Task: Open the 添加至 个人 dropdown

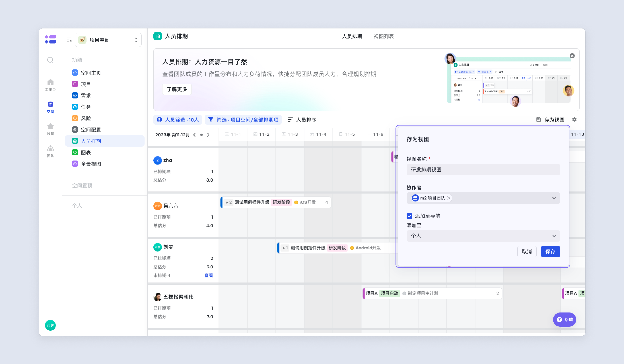Action: (483, 236)
